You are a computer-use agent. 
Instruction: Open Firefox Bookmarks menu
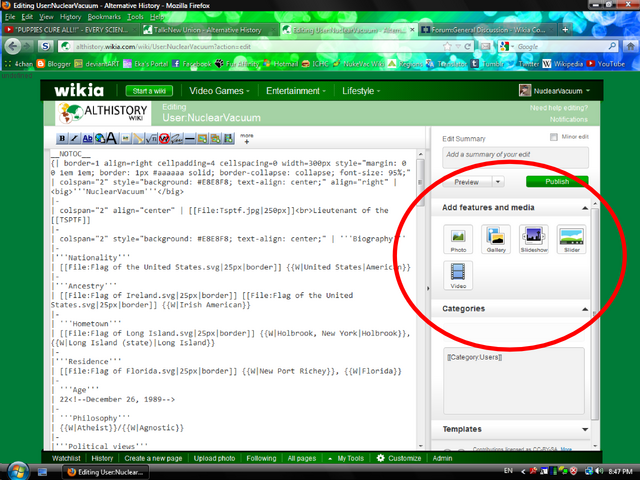click(104, 17)
